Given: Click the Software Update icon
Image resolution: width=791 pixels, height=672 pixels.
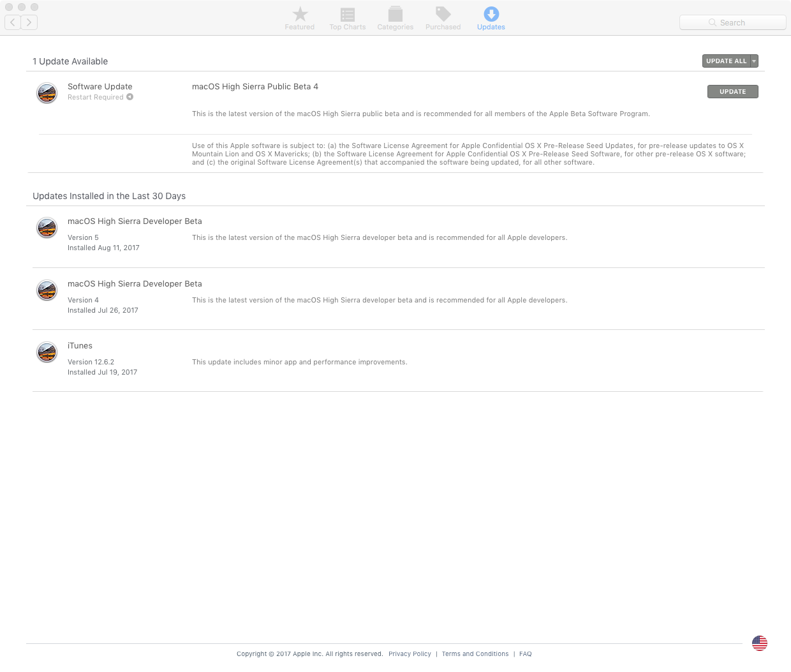Looking at the screenshot, I should [47, 93].
